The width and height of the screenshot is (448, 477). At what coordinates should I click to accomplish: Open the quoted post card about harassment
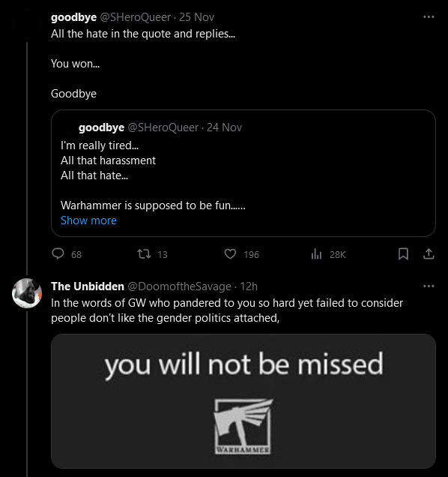coord(243,173)
